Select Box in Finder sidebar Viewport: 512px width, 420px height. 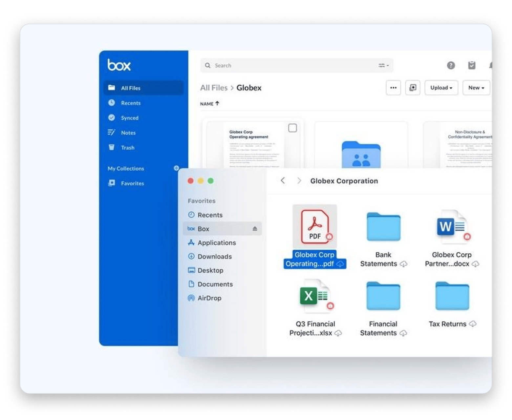click(x=222, y=229)
